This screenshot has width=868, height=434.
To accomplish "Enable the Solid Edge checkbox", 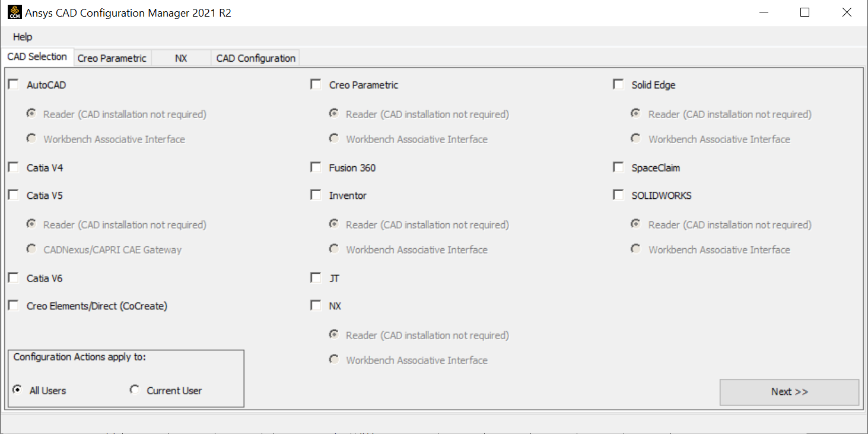I will pyautogui.click(x=618, y=85).
